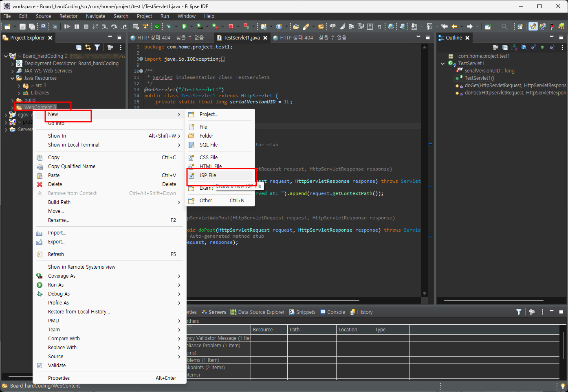Viewport: 568px width, 392px height.
Task: Toggle the Validate checkbox in context menu
Action: 40,366
